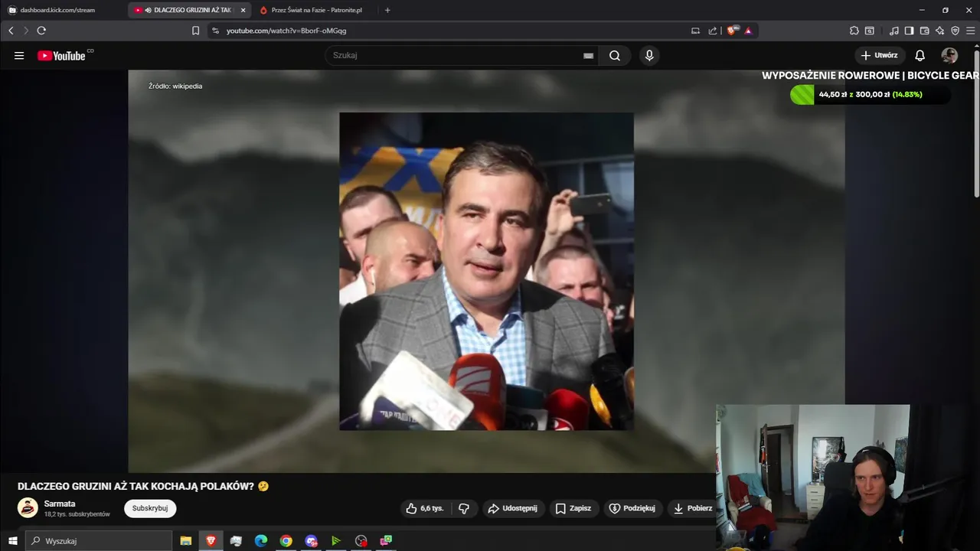Open the Brave Wallet icon
This screenshot has height=551, width=980.
click(924, 31)
